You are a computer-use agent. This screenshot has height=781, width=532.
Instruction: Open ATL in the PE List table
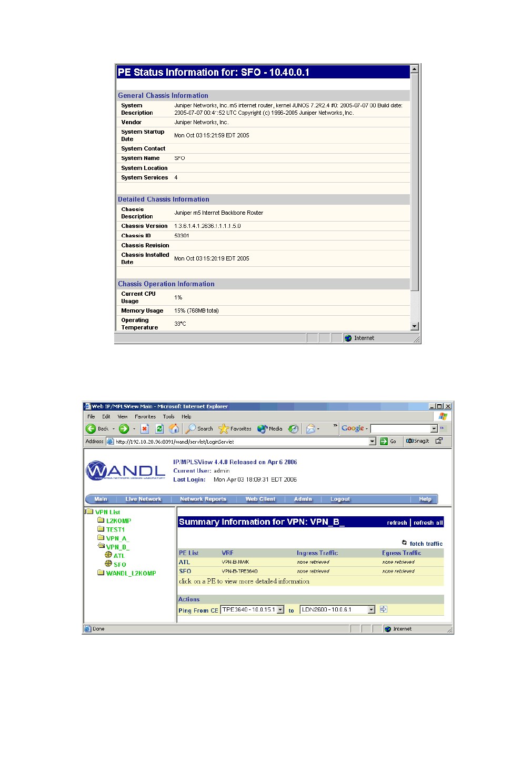pyautogui.click(x=185, y=562)
